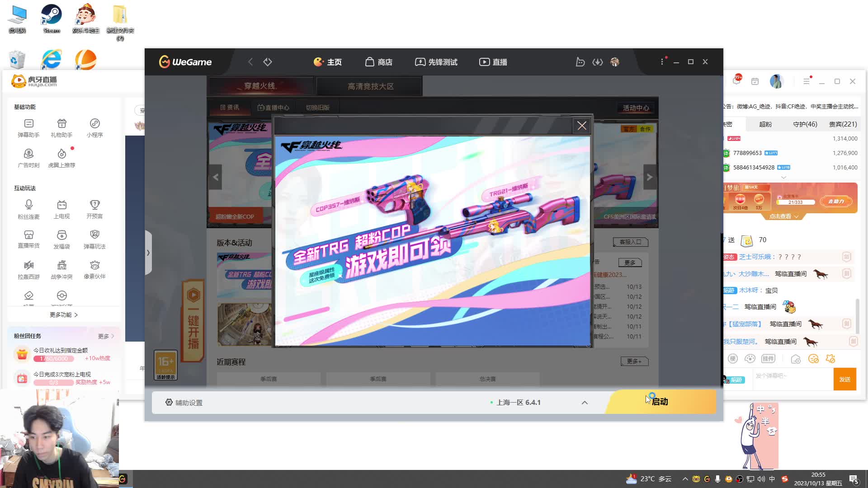This screenshot has height=488, width=868.
Task: Open 礼物助手 gift assistant icon
Action: tap(61, 128)
